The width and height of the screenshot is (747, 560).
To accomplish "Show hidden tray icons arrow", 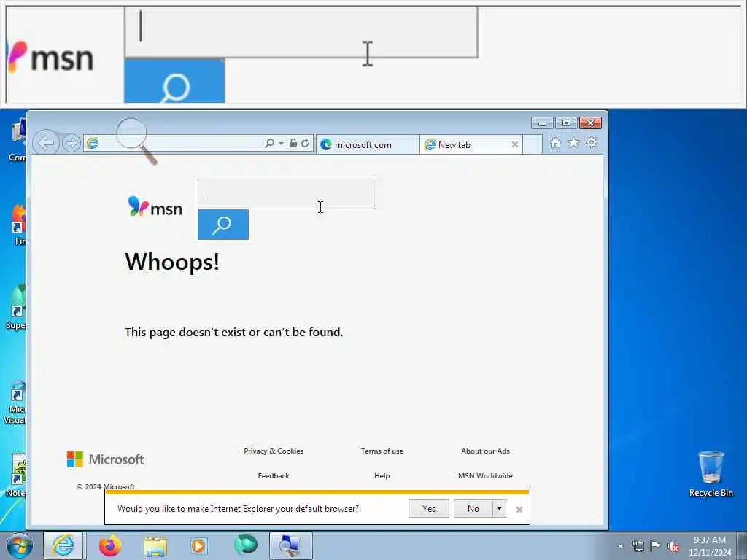I will (x=620, y=547).
